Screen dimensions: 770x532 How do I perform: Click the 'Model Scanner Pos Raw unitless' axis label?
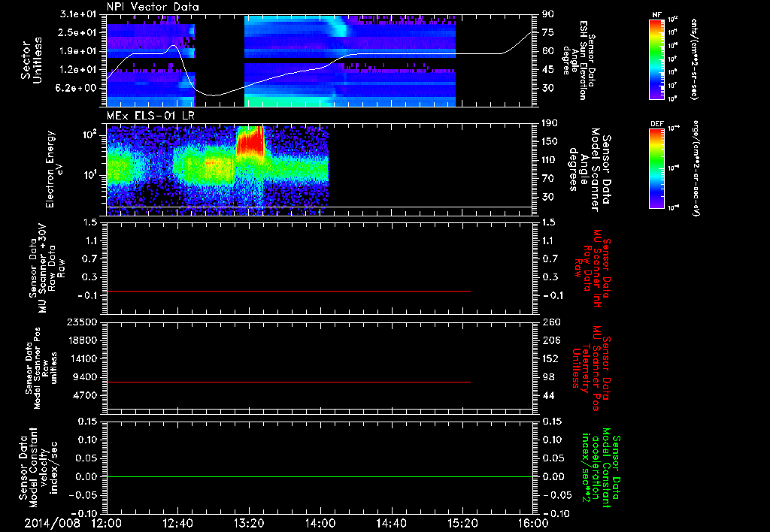[x=42, y=369]
